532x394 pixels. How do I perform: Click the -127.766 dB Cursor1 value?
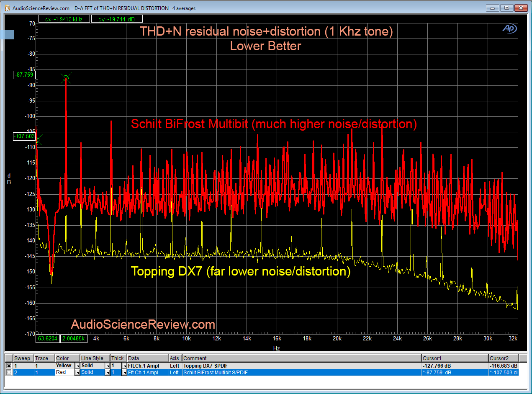tap(455, 366)
